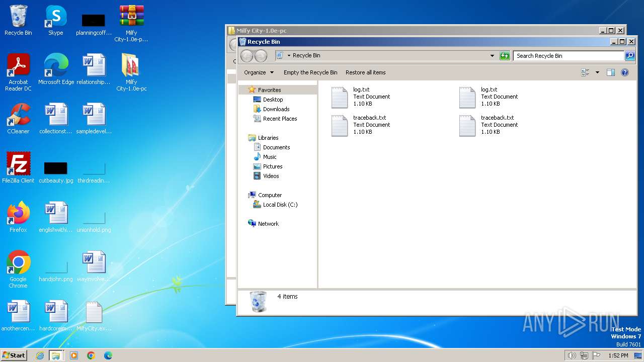Screen dimensions: 644x362
Task: Click the Search Recycle Bin field
Action: (569, 56)
